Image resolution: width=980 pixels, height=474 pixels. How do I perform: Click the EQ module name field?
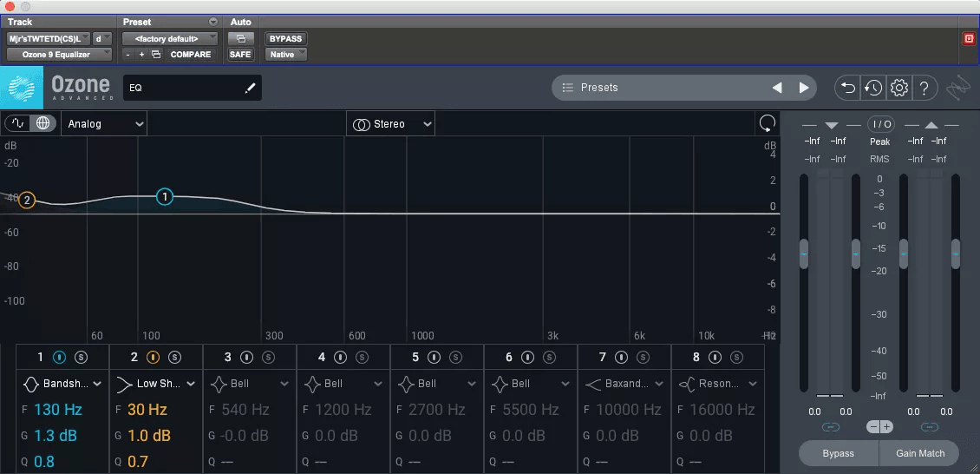193,89
